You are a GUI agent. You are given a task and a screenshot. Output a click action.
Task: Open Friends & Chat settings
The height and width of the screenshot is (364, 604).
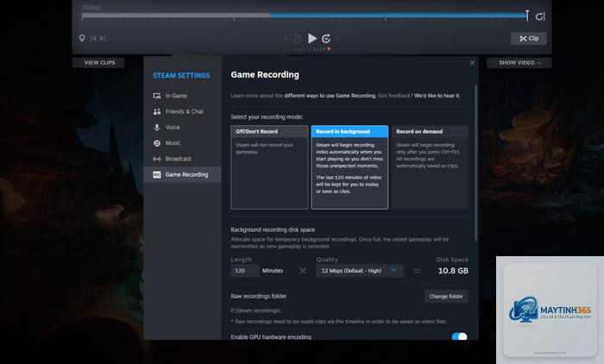point(182,111)
